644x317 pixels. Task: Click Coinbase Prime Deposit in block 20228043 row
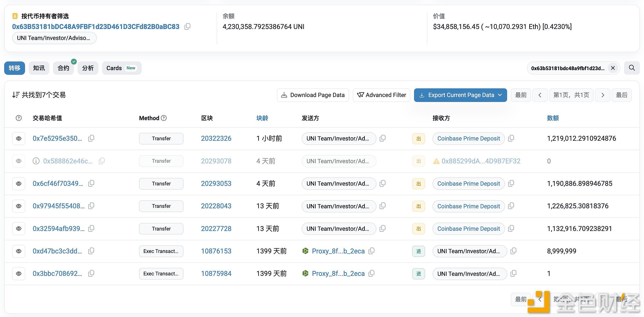469,206
